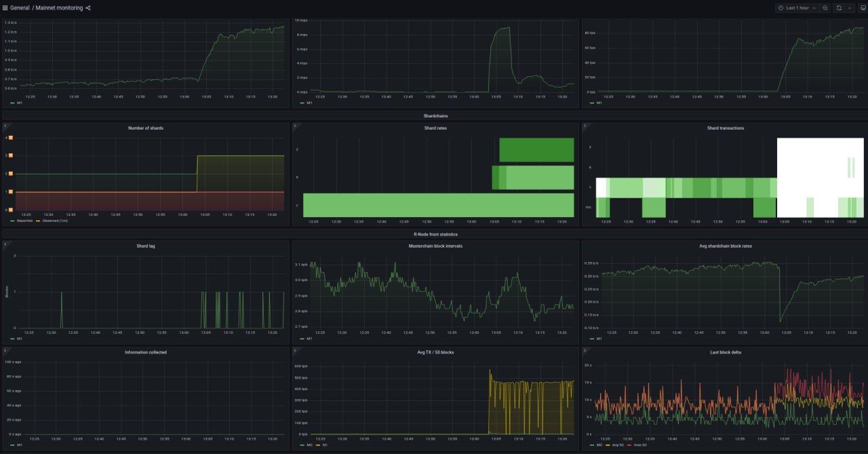Click the dashboards grid icon beside General
Viewport: 868px width, 454px height.
click(5, 8)
